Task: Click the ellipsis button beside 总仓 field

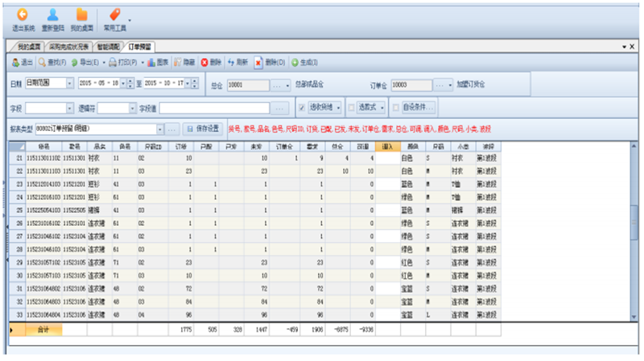Action: point(278,84)
